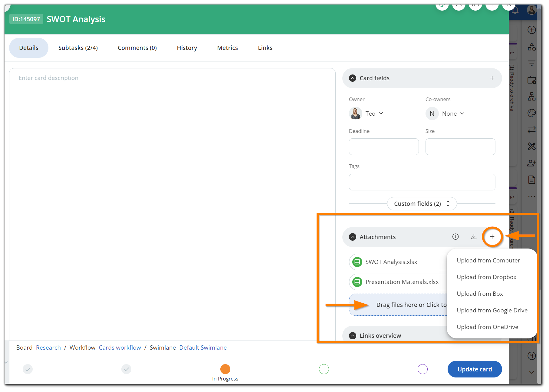Select Upload from Google Drive option
The width and height of the screenshot is (549, 392).
(492, 310)
